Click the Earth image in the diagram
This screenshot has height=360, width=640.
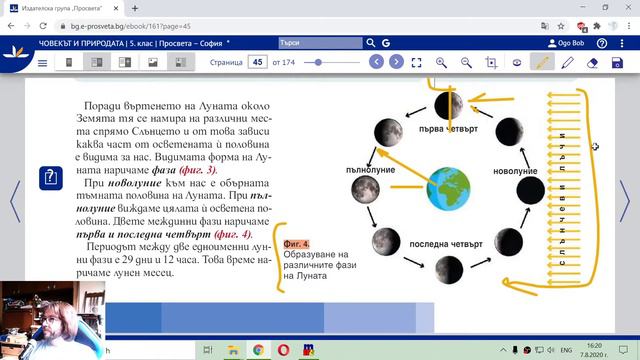[448, 189]
